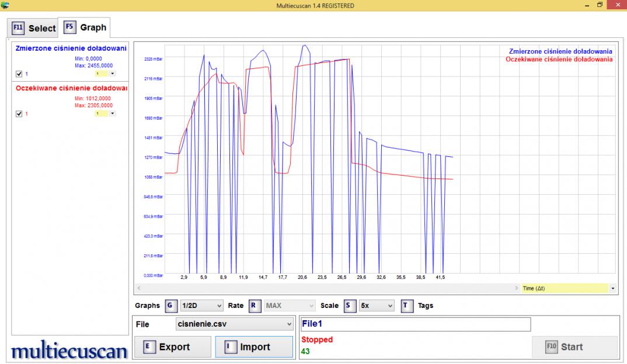The height and width of the screenshot is (364, 627).
Task: Click the F11 key icon beside Select
Action: [18, 28]
